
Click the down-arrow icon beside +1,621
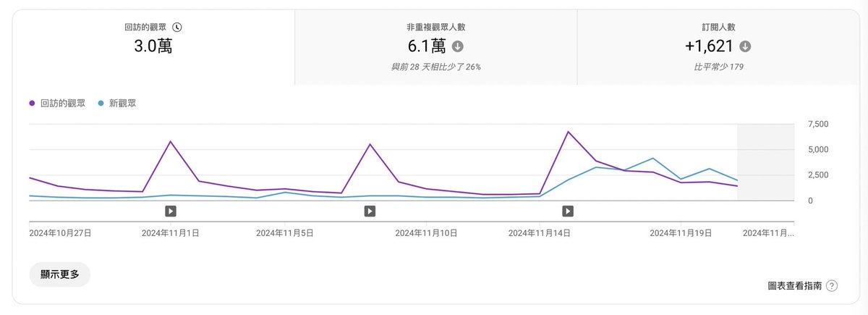click(745, 46)
